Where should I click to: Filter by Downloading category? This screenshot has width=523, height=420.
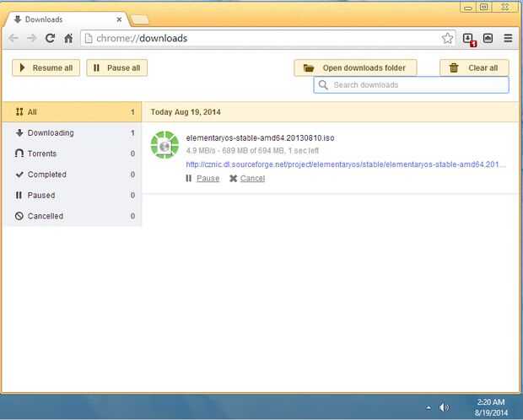72,132
